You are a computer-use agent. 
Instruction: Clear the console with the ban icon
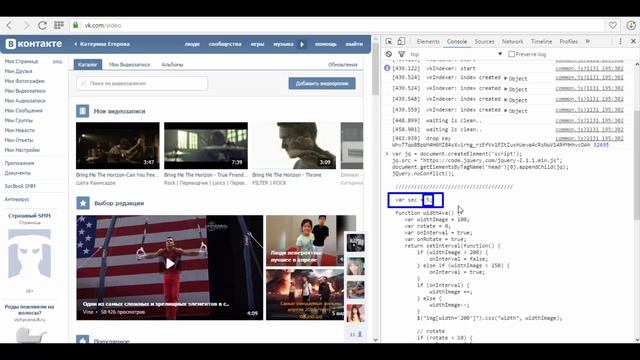point(389,54)
